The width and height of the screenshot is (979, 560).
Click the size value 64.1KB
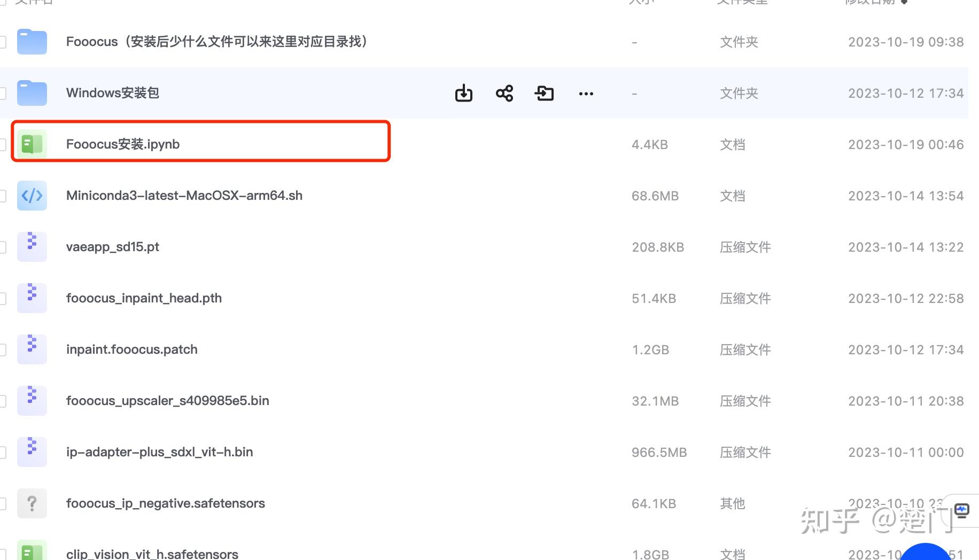point(654,504)
